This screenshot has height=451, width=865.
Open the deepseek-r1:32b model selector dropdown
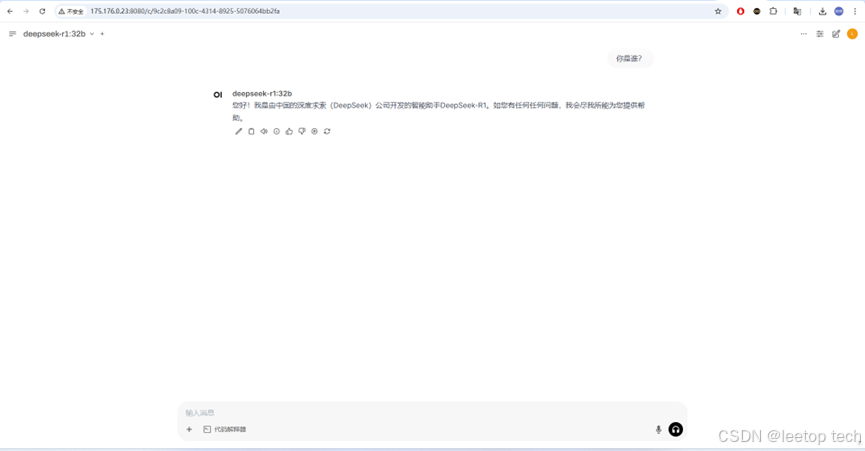click(58, 34)
